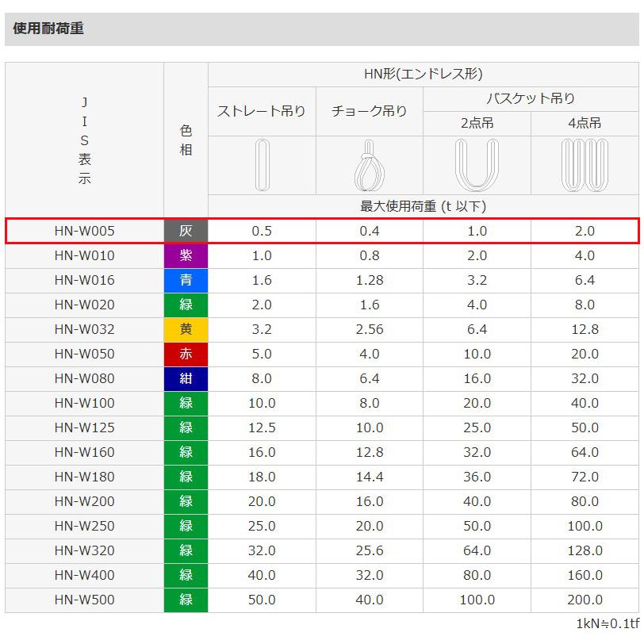The image size is (644, 644).
Task: Click the blue 青 swatch for HN-W016
Action: (x=186, y=280)
